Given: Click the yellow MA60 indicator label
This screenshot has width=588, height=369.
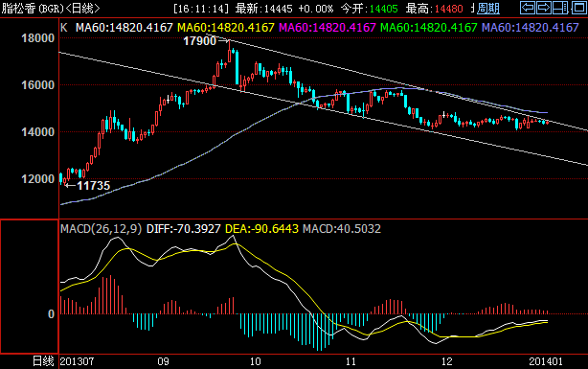Looking at the screenshot, I should (226, 28).
